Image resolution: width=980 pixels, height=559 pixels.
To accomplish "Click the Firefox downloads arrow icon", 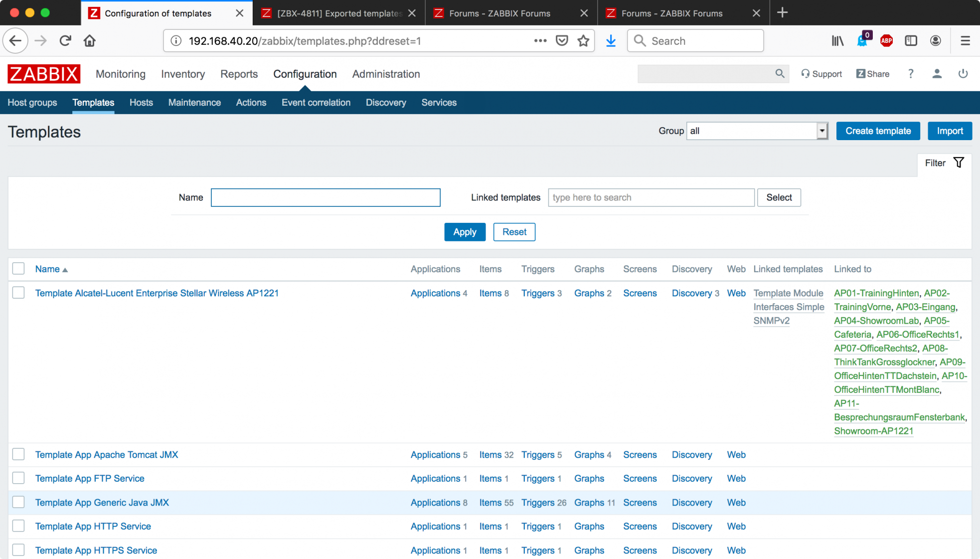I will pos(611,41).
